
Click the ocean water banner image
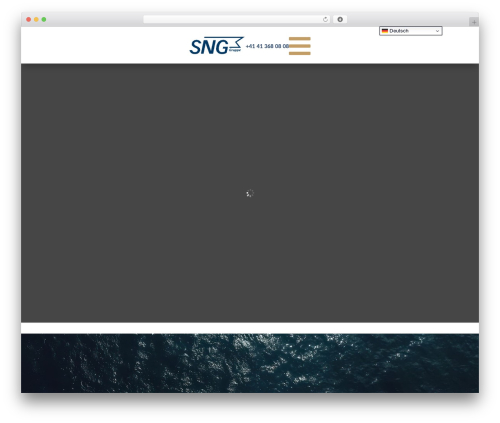(x=250, y=363)
